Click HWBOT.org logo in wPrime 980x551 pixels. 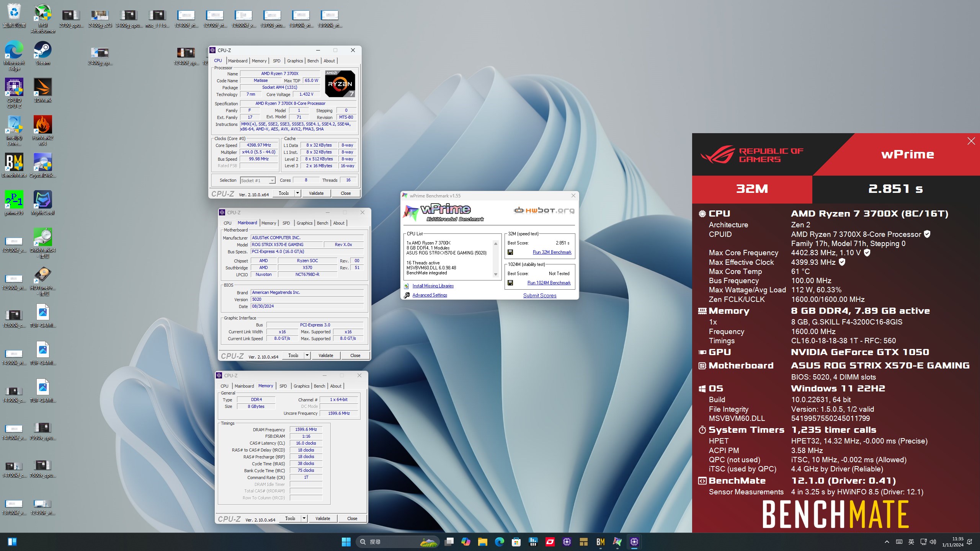pyautogui.click(x=544, y=210)
